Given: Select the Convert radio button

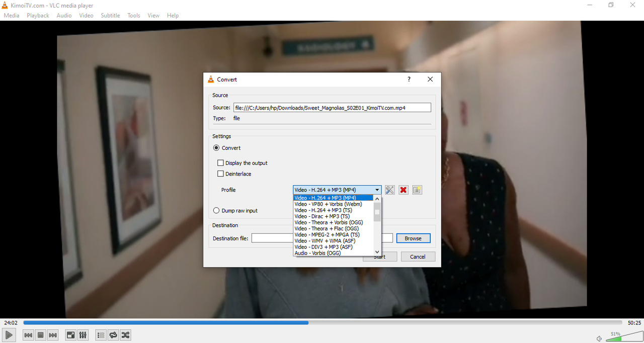Looking at the screenshot, I should tap(216, 148).
